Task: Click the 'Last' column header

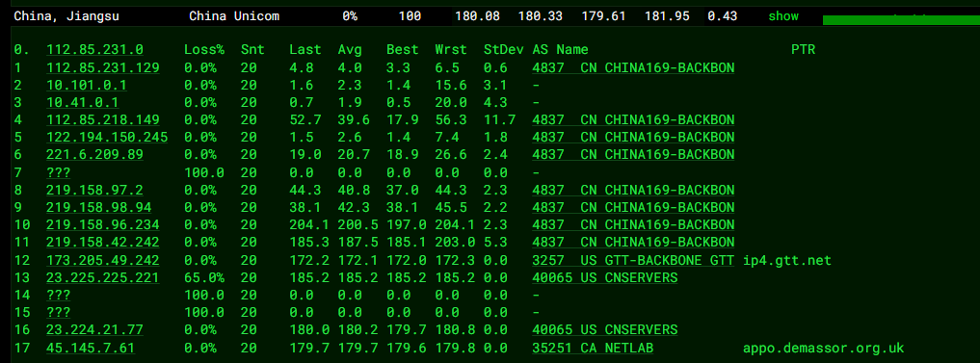Action: click(x=305, y=50)
